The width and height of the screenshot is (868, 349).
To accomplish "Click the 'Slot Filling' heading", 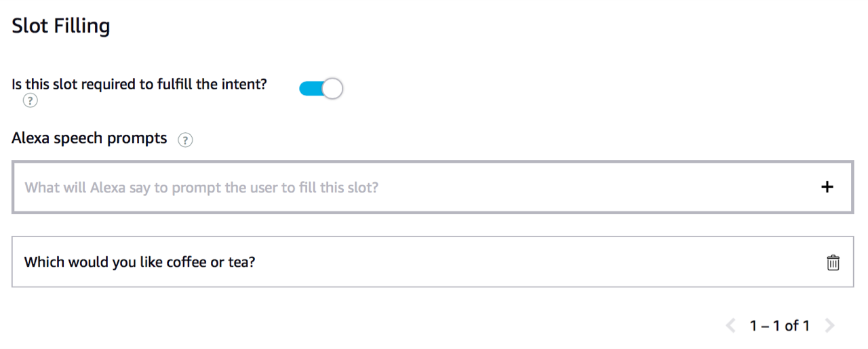I will point(61,26).
